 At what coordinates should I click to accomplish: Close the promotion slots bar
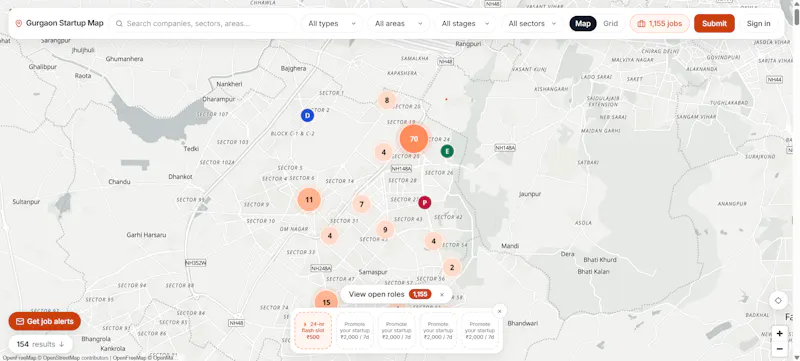point(499,311)
